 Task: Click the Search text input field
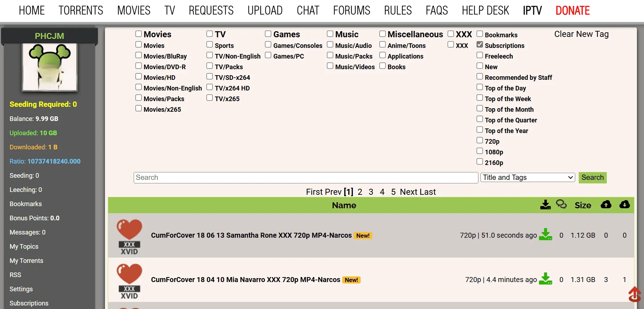coord(306,177)
